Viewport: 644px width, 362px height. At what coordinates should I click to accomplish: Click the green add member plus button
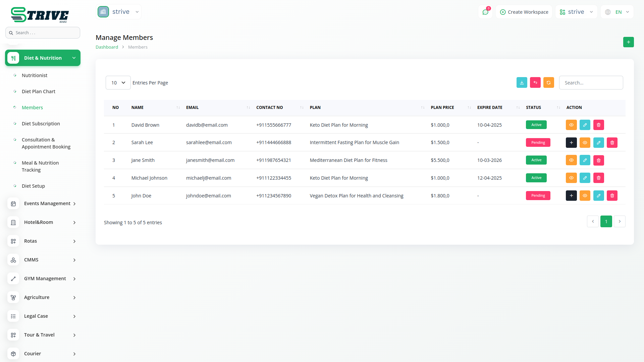pyautogui.click(x=628, y=42)
